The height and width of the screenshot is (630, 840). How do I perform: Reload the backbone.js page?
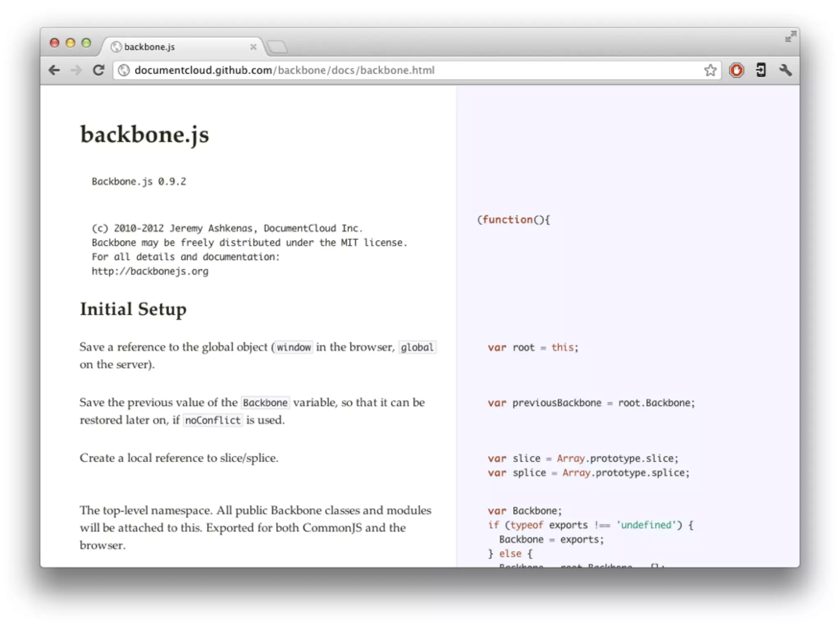point(98,70)
